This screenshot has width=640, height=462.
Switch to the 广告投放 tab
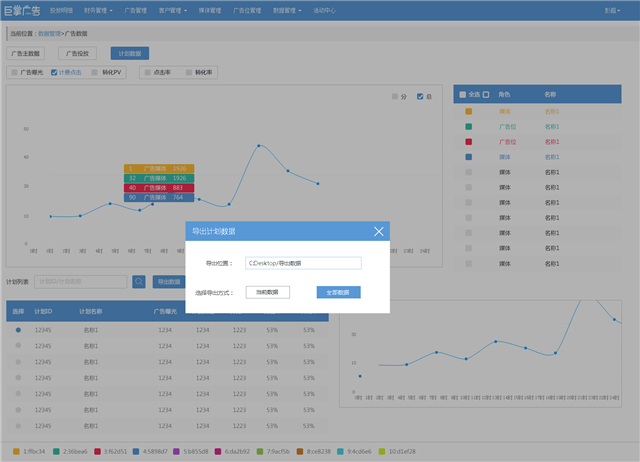point(77,53)
